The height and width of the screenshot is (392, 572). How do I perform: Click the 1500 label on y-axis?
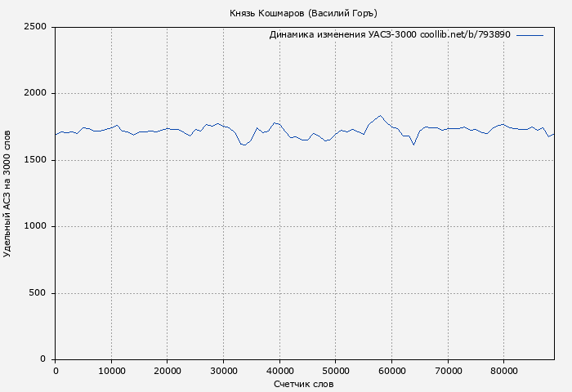pyautogui.click(x=35, y=160)
